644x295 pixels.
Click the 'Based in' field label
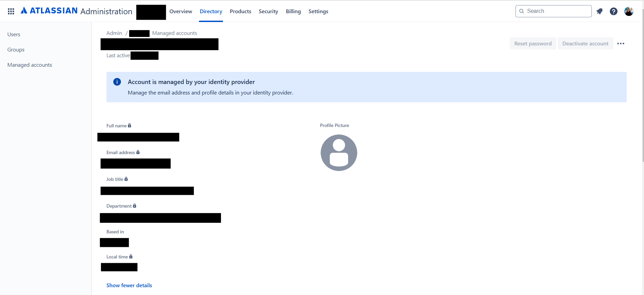115,232
